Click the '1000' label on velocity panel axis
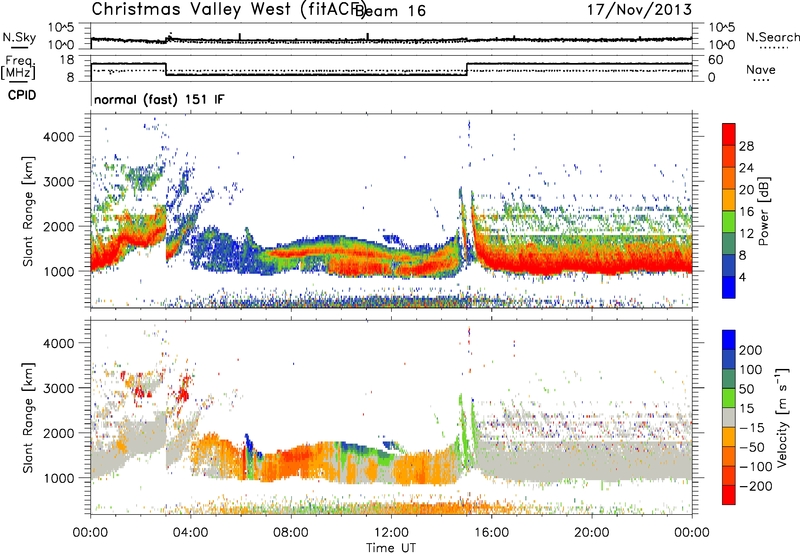The height and width of the screenshot is (554, 800). (59, 478)
